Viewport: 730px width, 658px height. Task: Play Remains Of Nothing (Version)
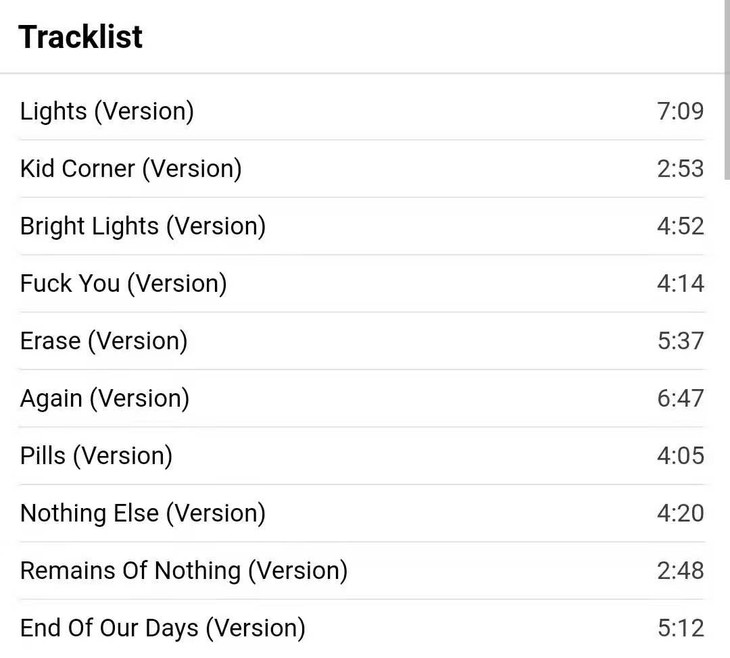pyautogui.click(x=184, y=571)
